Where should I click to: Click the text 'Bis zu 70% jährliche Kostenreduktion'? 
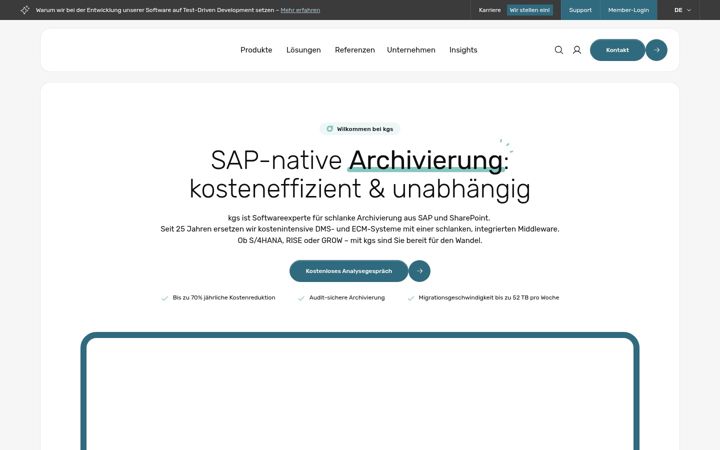pyautogui.click(x=224, y=298)
